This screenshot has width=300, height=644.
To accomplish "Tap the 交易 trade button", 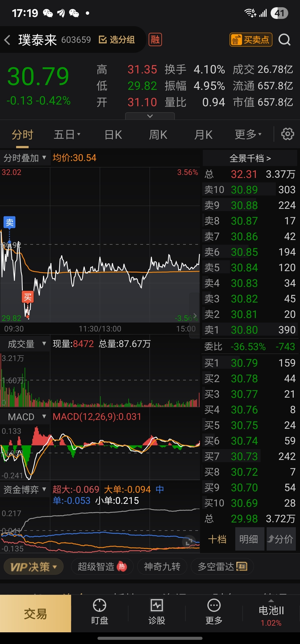I will click(x=36, y=614).
